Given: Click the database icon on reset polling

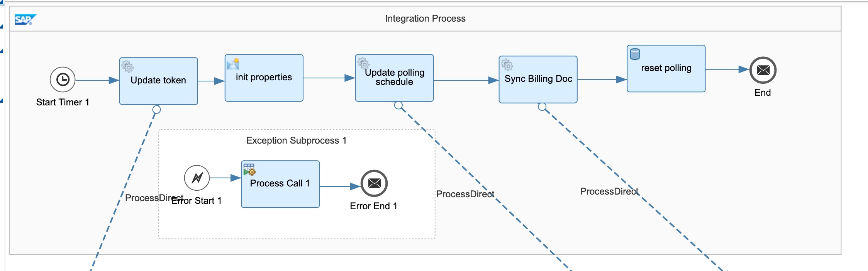Looking at the screenshot, I should tap(635, 54).
